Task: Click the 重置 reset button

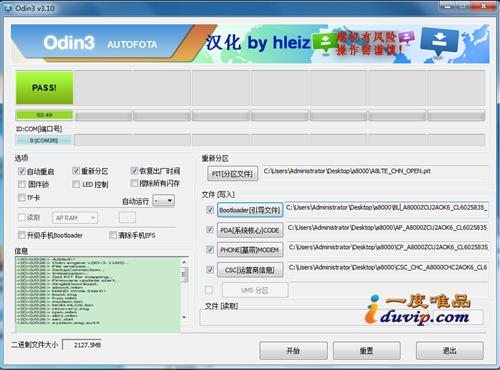Action: tap(367, 350)
